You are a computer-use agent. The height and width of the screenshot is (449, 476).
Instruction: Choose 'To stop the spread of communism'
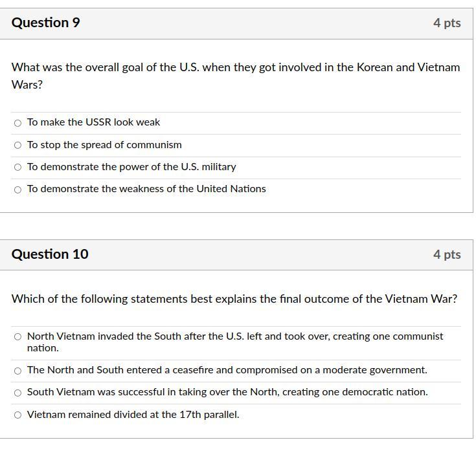[17, 146]
